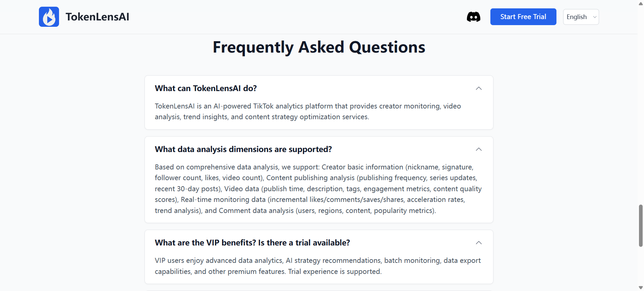Open the English language dropdown

(x=581, y=17)
